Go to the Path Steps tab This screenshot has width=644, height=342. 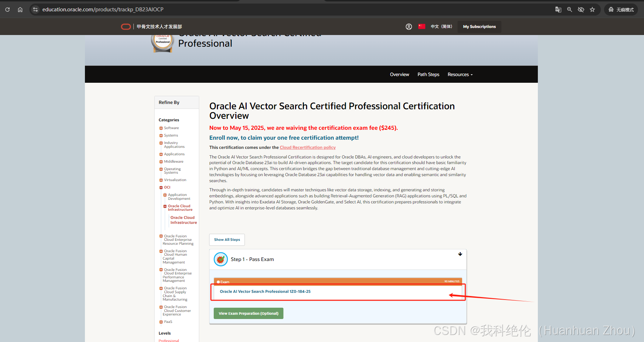coord(428,74)
